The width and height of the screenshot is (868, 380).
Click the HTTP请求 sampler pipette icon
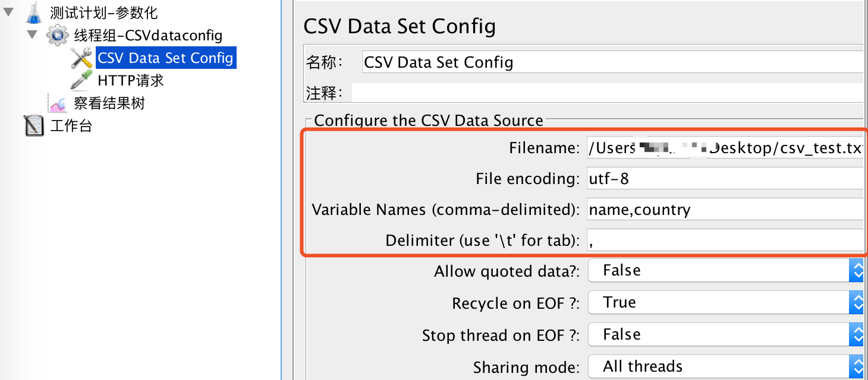coord(81,80)
